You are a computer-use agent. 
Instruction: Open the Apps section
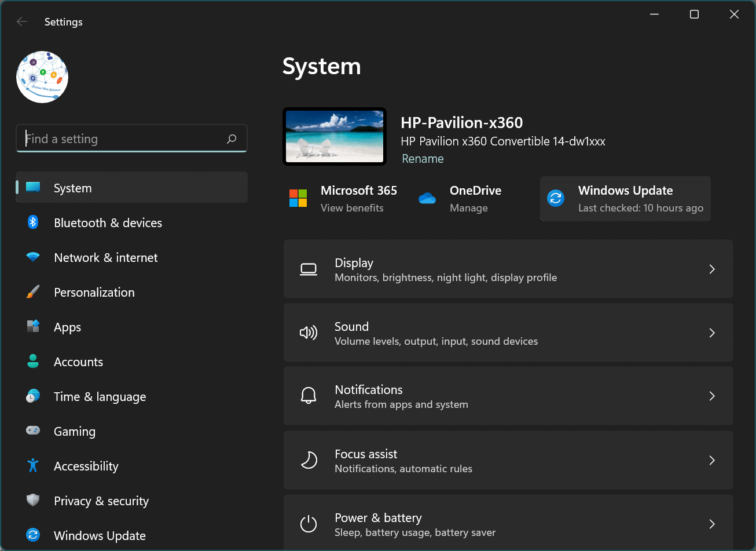(x=131, y=327)
